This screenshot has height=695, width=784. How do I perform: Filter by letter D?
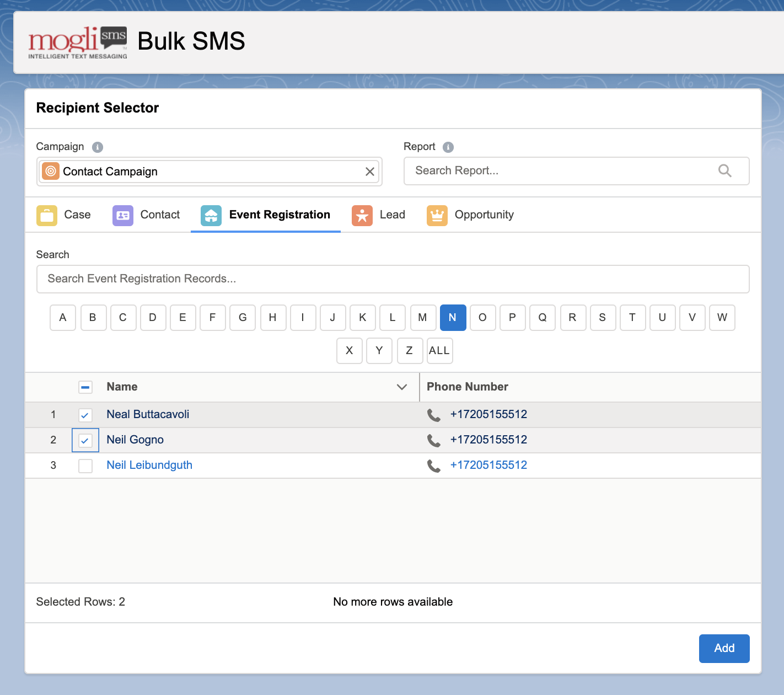point(153,318)
